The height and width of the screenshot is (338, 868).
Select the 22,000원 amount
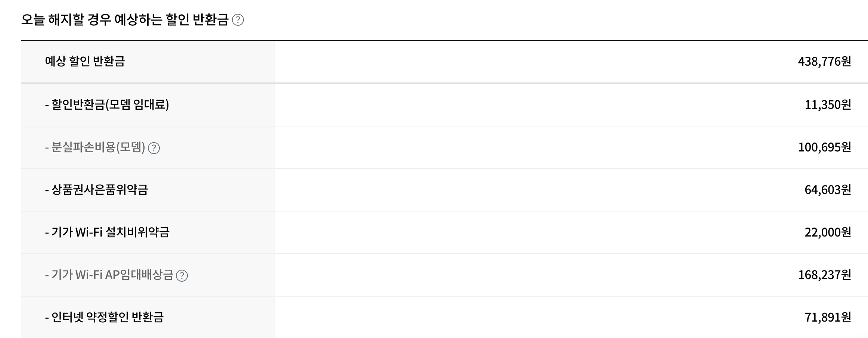pyautogui.click(x=828, y=232)
